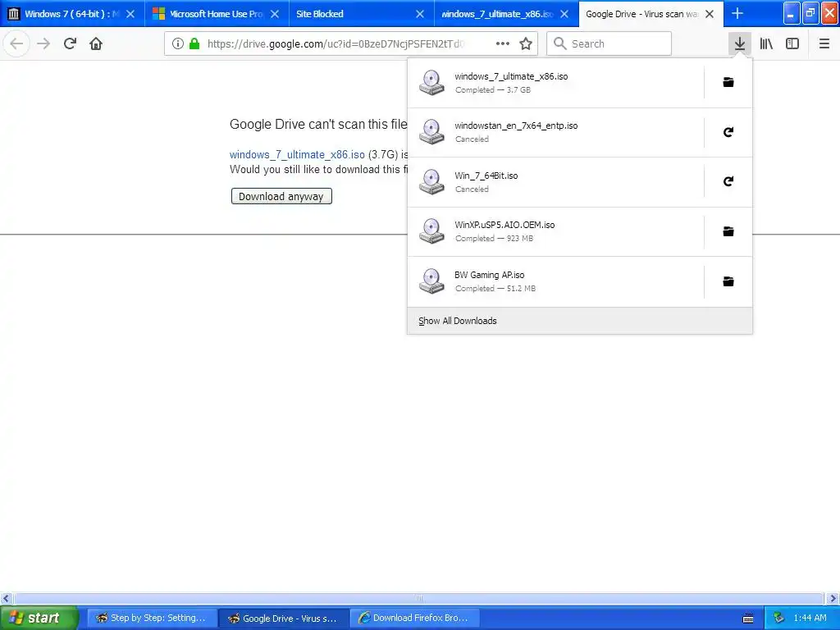Close the Google Drive Virus scan tab
840x630 pixels.
[x=710, y=14]
